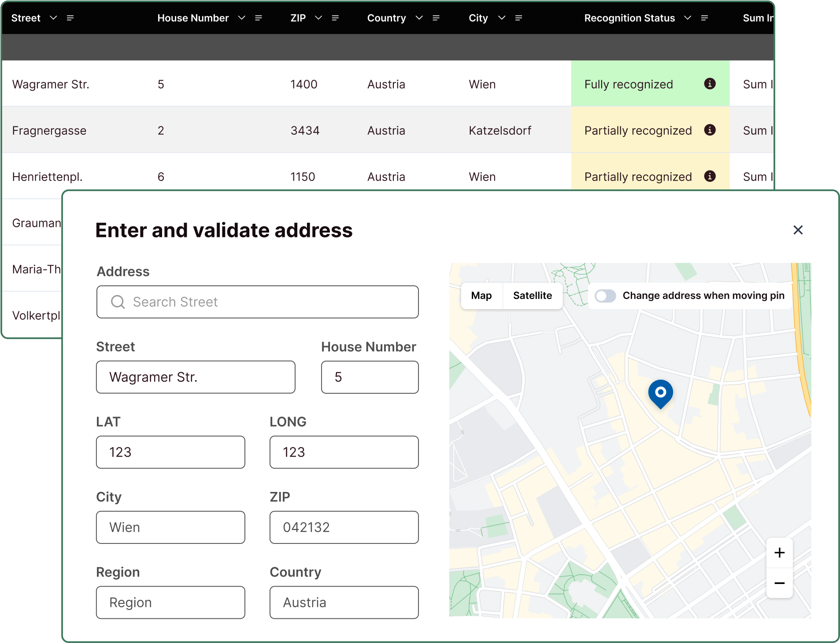Edit the LONG input field

tap(344, 452)
